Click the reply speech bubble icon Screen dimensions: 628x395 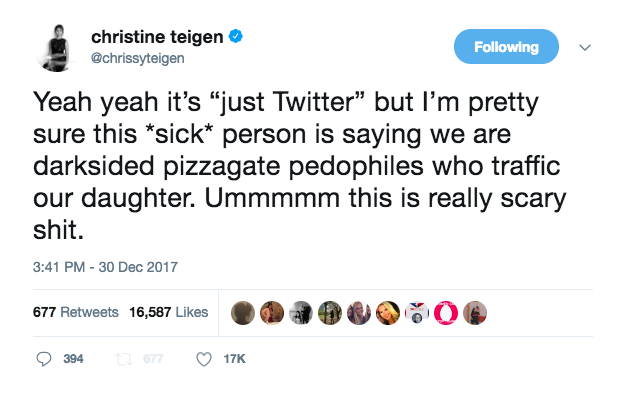coord(44,359)
